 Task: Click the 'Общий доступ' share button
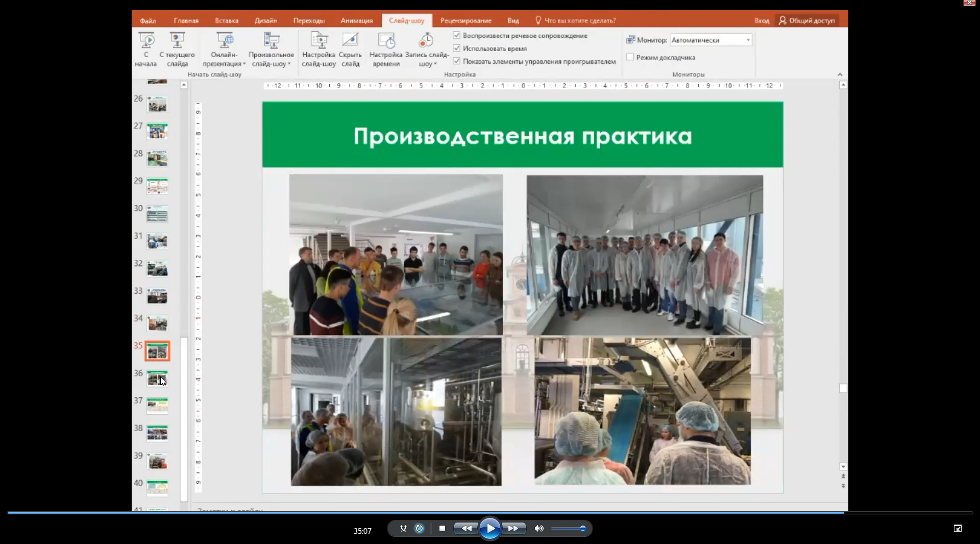(806, 20)
